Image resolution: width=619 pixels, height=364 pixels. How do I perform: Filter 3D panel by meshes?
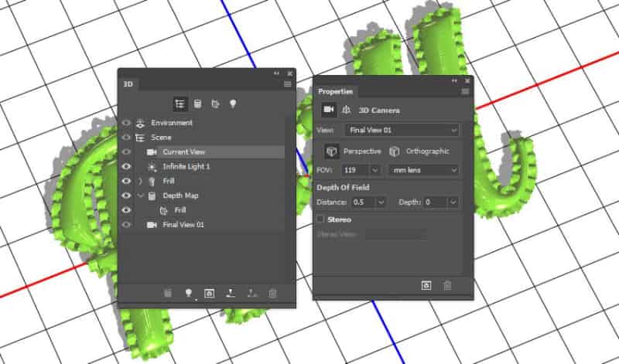point(197,104)
